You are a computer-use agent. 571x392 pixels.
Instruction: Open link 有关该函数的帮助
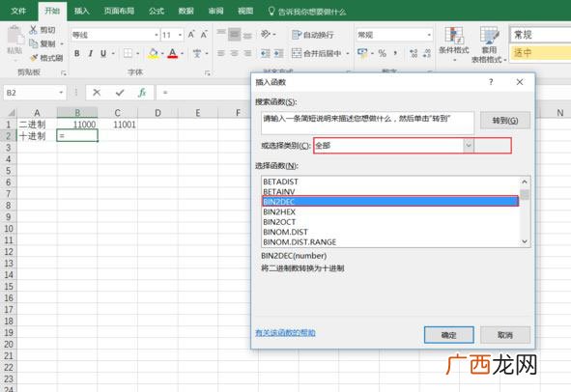(x=285, y=333)
